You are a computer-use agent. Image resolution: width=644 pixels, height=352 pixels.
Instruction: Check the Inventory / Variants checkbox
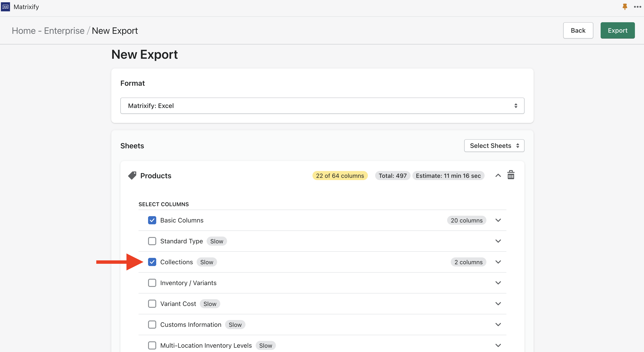pos(152,283)
